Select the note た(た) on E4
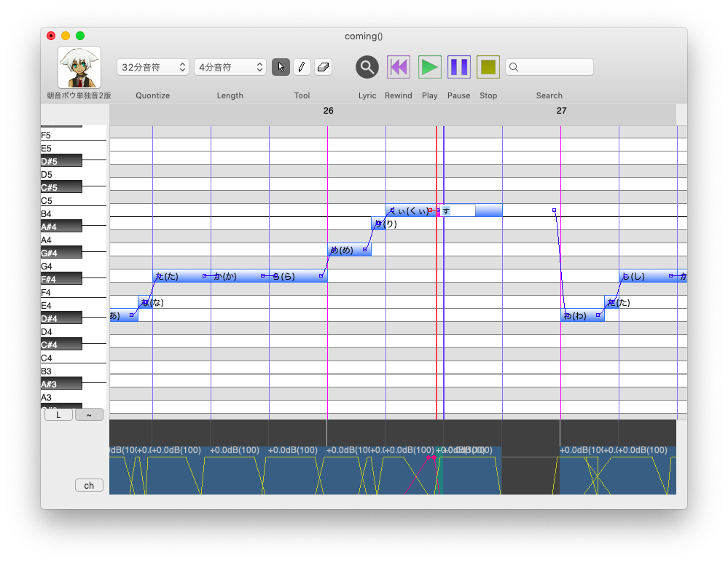Viewport: 728px width, 563px height. coord(611,302)
